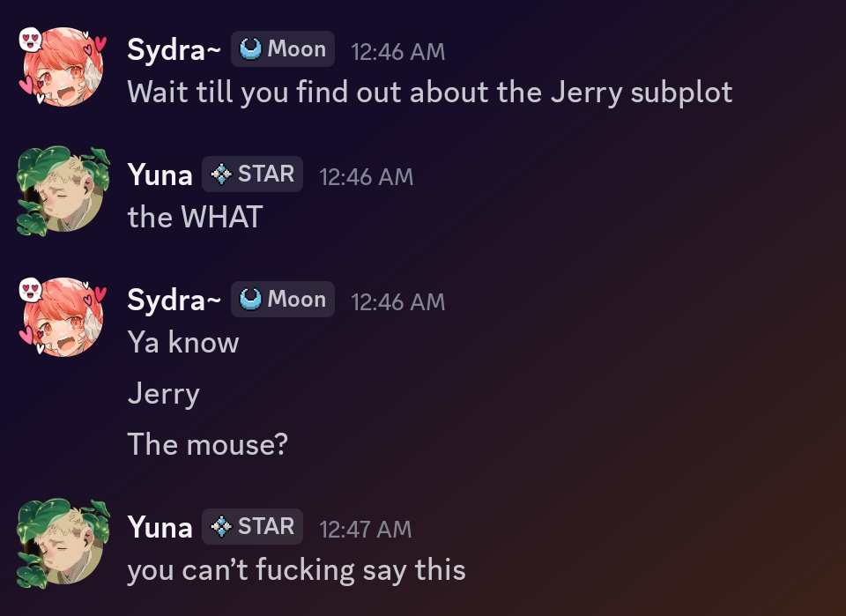
Task: Click the STAR role icon above "the WHAT"
Action: click(222, 174)
